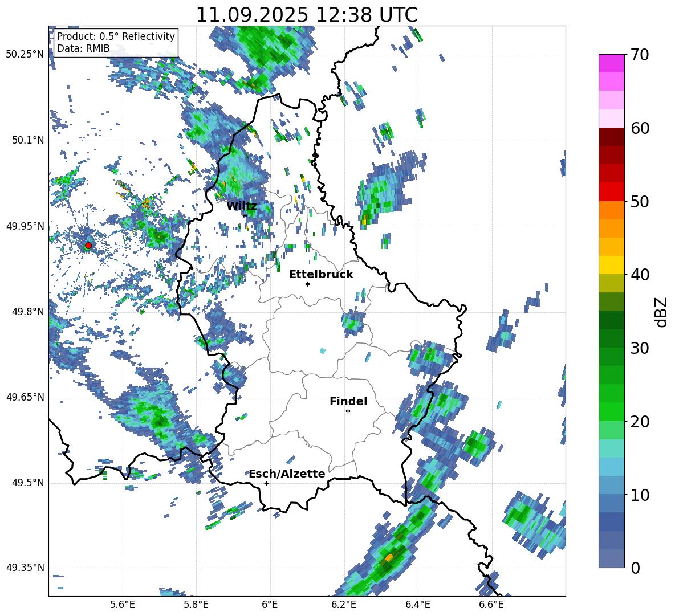Click the 20 colorbar tick label

tap(640, 422)
